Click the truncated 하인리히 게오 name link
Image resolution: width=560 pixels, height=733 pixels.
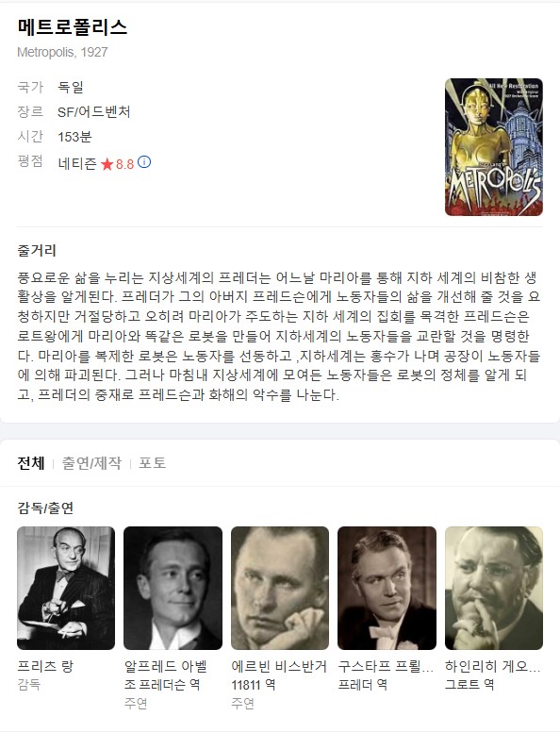(493, 666)
